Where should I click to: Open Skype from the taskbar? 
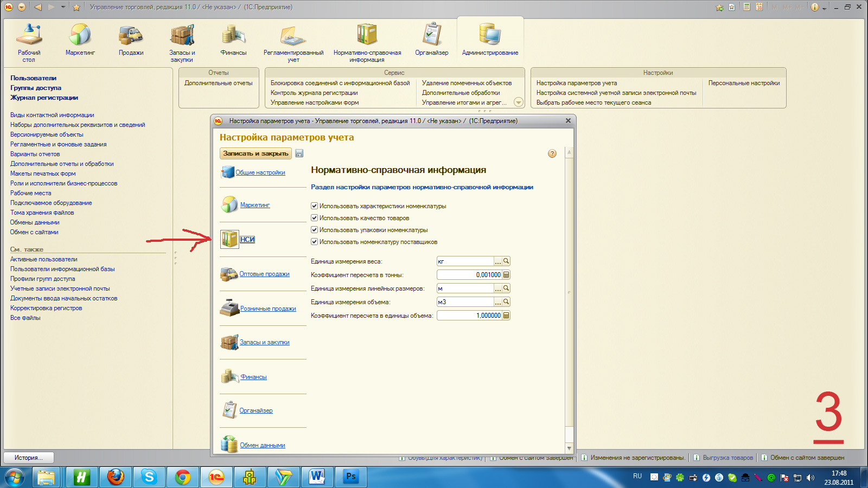(x=149, y=477)
